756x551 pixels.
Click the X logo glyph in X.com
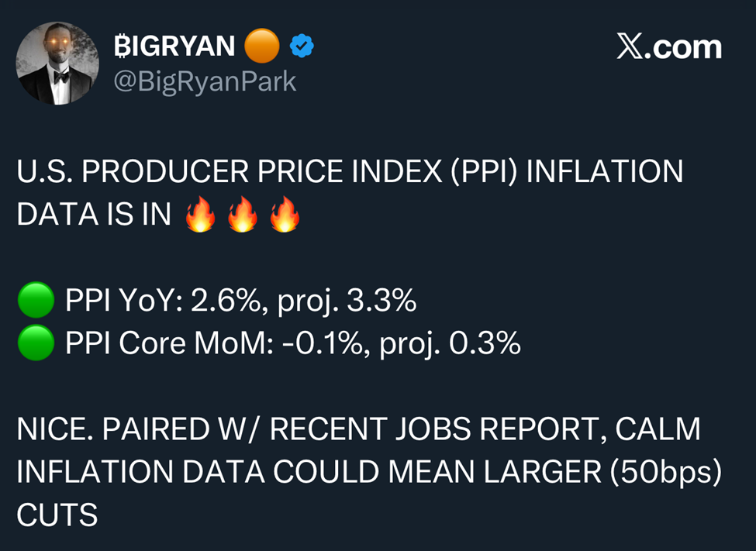(x=631, y=48)
